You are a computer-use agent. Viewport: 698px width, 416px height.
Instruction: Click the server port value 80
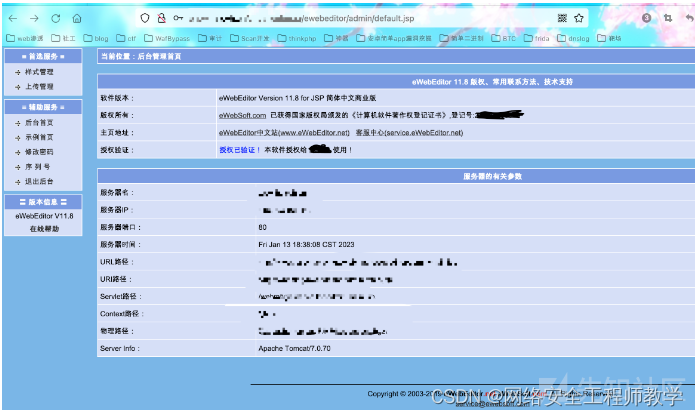pos(262,227)
